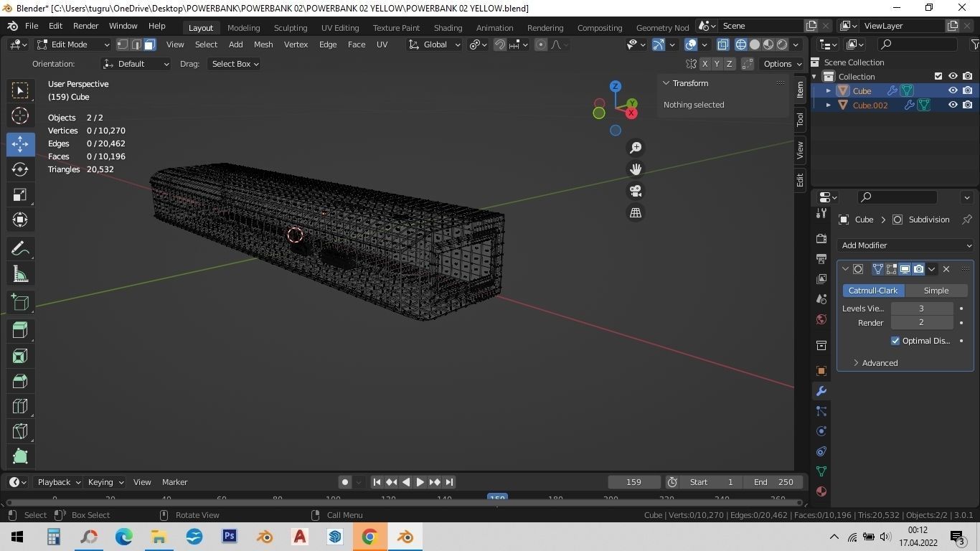Screen dimensions: 980x551
Task: Enable edge select mode
Action: (136, 44)
